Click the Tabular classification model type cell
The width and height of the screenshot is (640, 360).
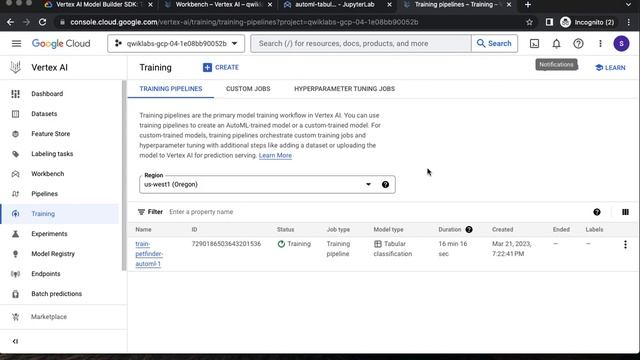[393, 249]
